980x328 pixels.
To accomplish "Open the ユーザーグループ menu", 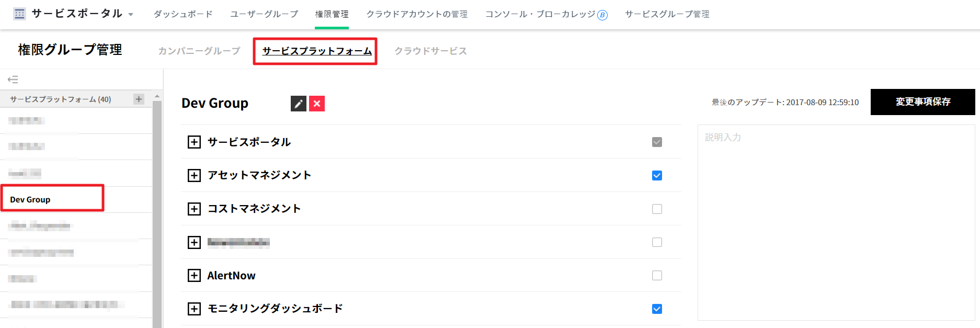I will 264,14.
